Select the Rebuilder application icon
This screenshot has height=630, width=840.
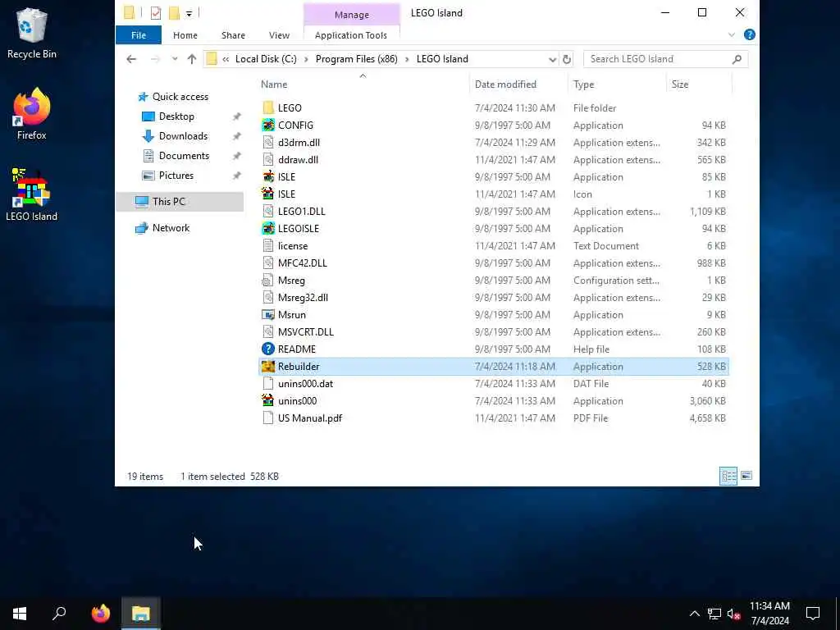point(268,366)
